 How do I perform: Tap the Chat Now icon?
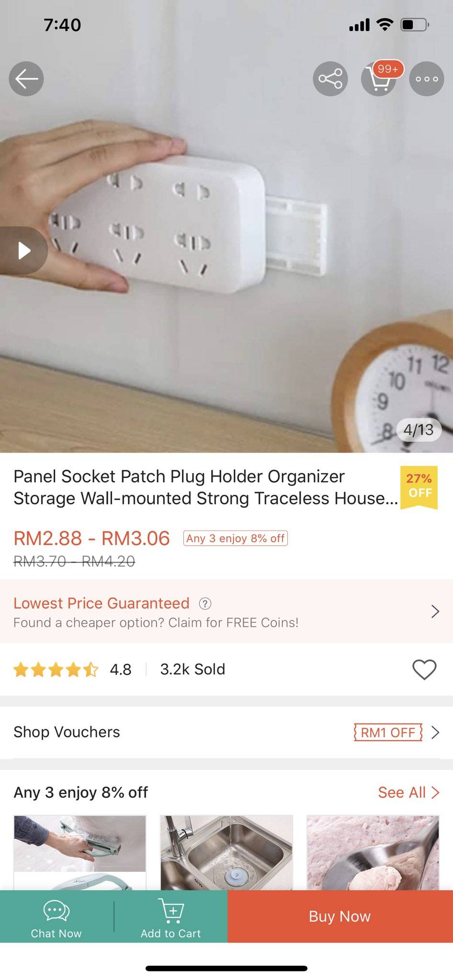[57, 916]
